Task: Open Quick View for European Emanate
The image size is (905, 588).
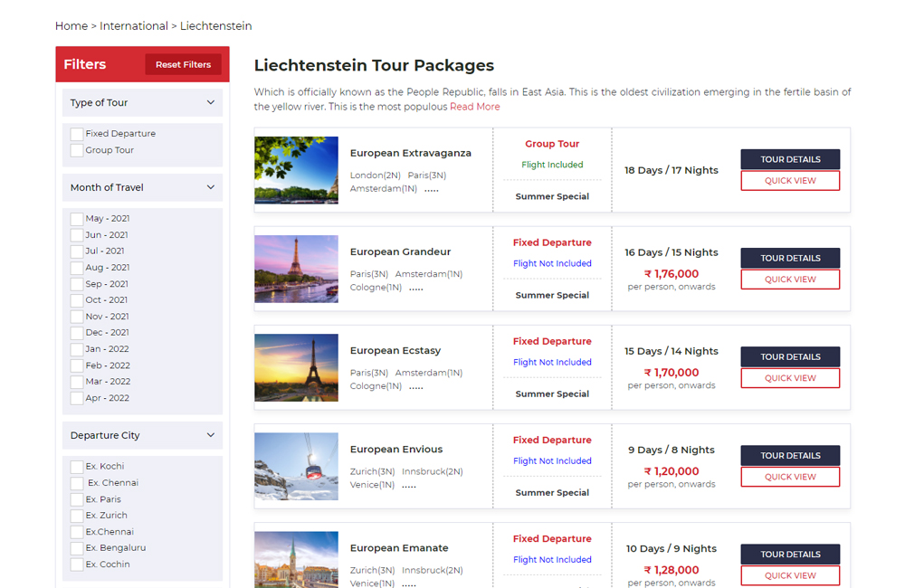Action: (x=790, y=575)
